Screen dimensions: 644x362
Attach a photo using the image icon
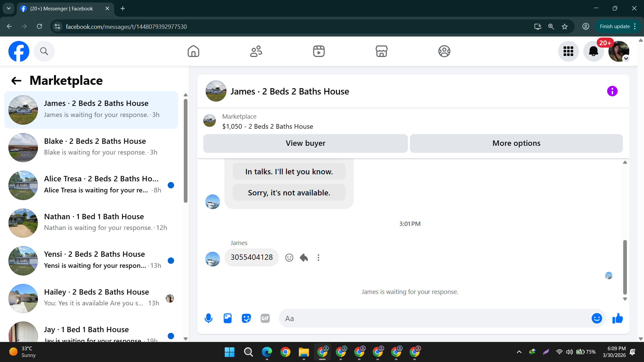227,318
